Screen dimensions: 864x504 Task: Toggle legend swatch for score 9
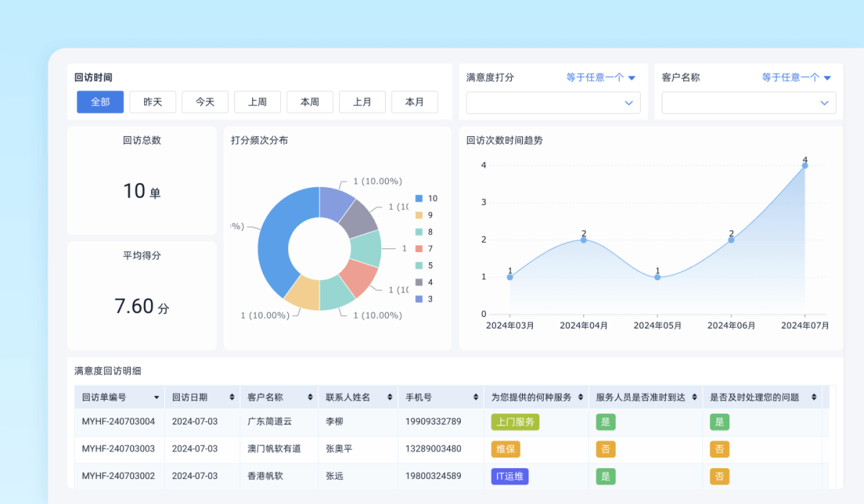(x=419, y=215)
